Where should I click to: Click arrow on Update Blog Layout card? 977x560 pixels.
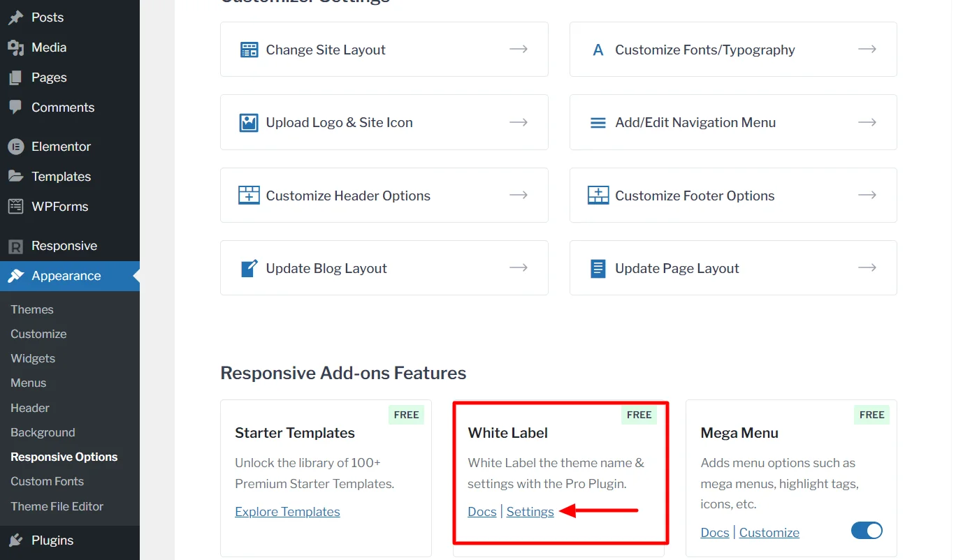coord(519,267)
